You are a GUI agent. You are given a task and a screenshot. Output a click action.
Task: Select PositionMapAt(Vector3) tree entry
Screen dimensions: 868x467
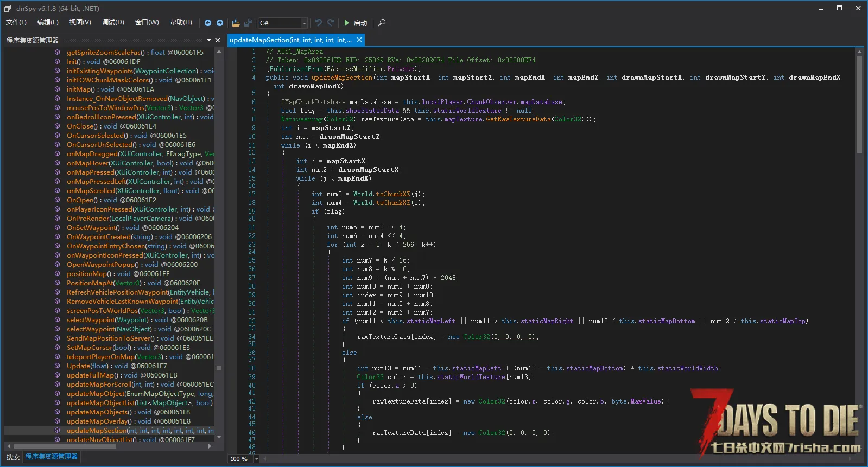coord(133,283)
